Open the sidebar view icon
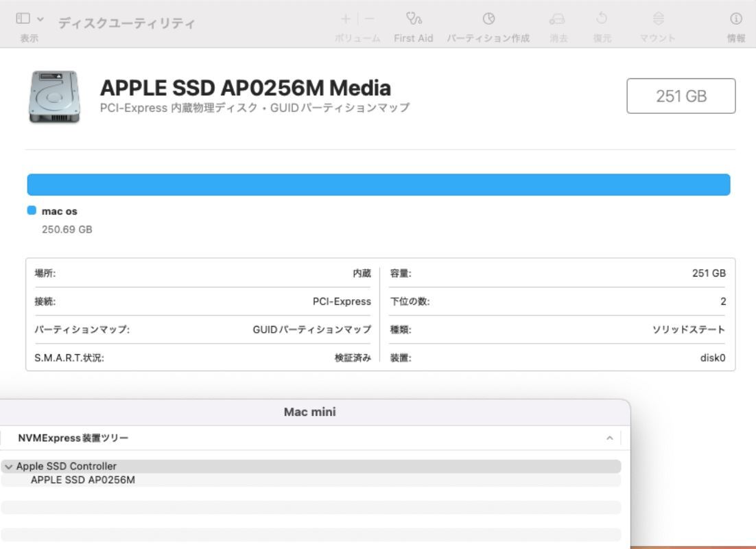 click(x=23, y=19)
